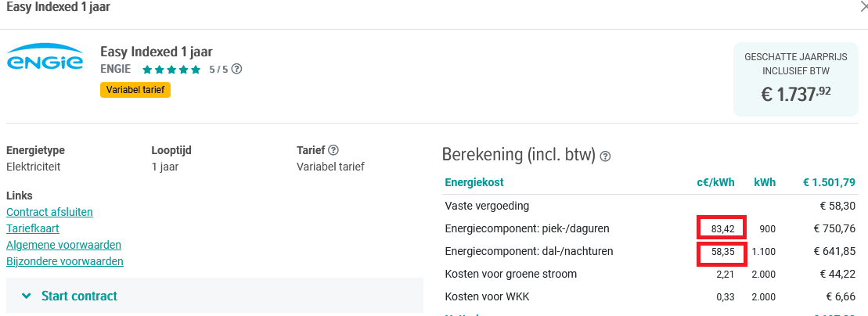
Task: Select the piek-/daguren rate 83,42
Action: (x=721, y=228)
